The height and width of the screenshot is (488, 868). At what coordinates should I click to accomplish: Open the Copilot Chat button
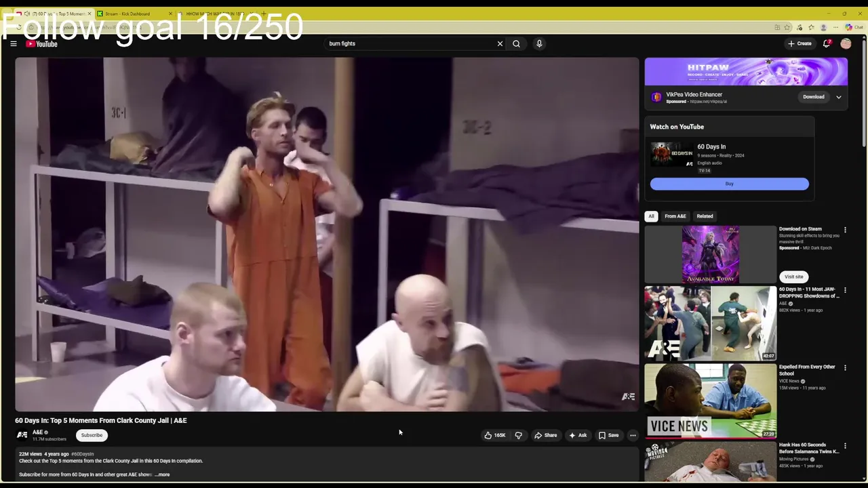854,27
